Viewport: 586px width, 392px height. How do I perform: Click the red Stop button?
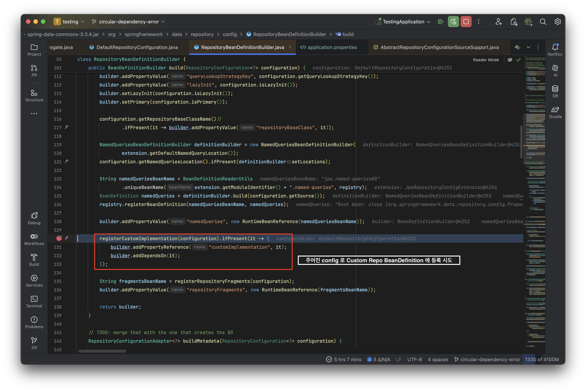466,22
